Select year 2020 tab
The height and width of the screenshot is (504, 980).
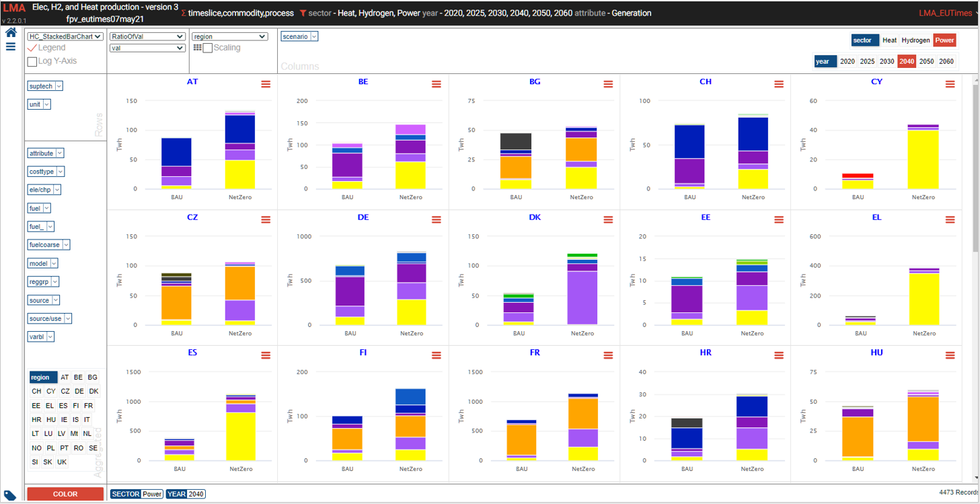coord(847,61)
